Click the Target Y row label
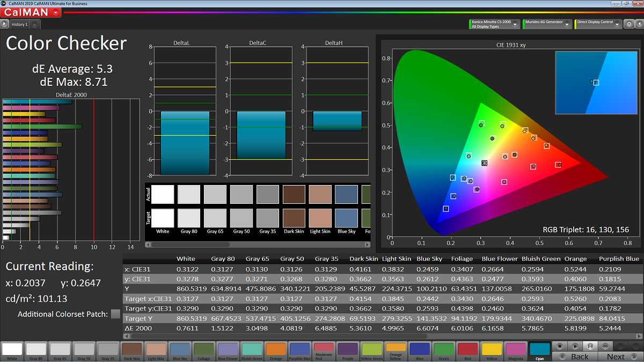Viewport: 644px width, 362px height. coord(138,319)
